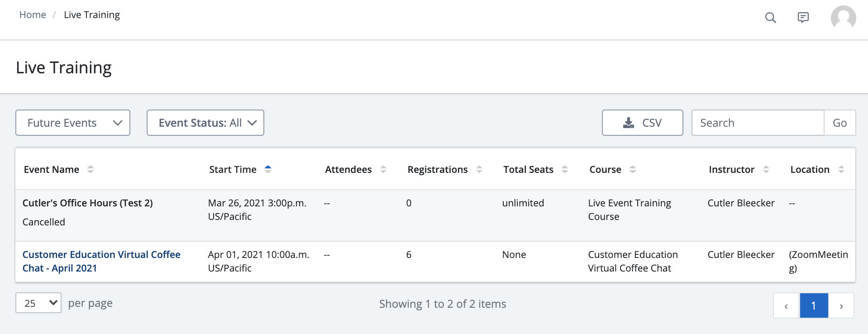Go to next page arrow
The width and height of the screenshot is (868, 334).
841,306
